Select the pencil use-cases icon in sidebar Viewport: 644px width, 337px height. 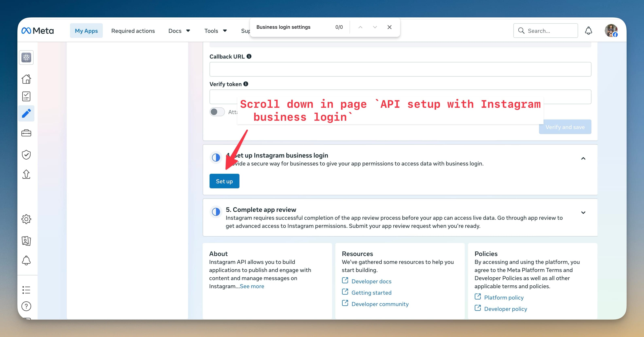(26, 113)
